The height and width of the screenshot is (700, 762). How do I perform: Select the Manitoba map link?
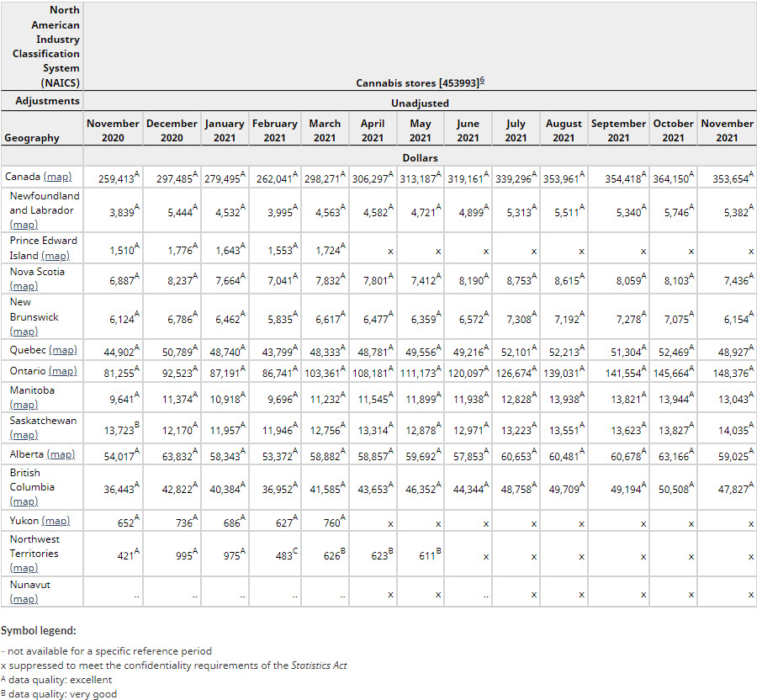click(x=24, y=405)
